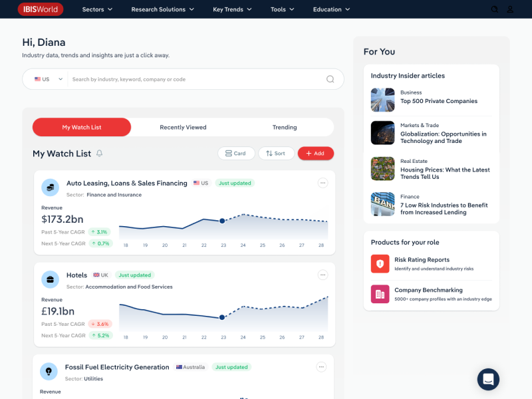Screen dimensions: 532x399
Task: Click the Company Benchmarking building icon
Action: 380,294
